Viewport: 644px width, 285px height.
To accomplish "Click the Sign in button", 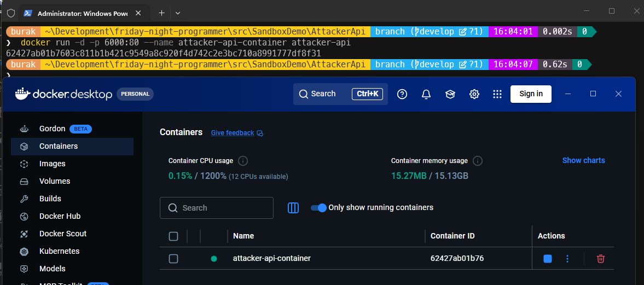I will (x=531, y=94).
